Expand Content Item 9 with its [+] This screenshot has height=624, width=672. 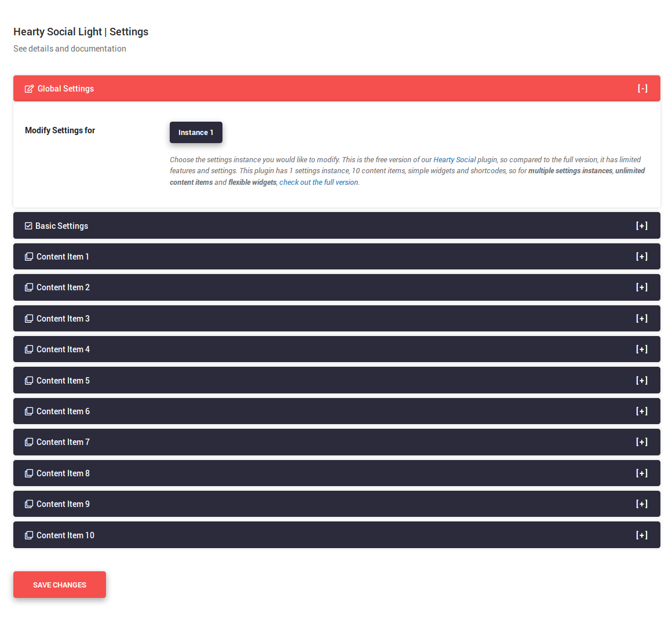coord(641,504)
